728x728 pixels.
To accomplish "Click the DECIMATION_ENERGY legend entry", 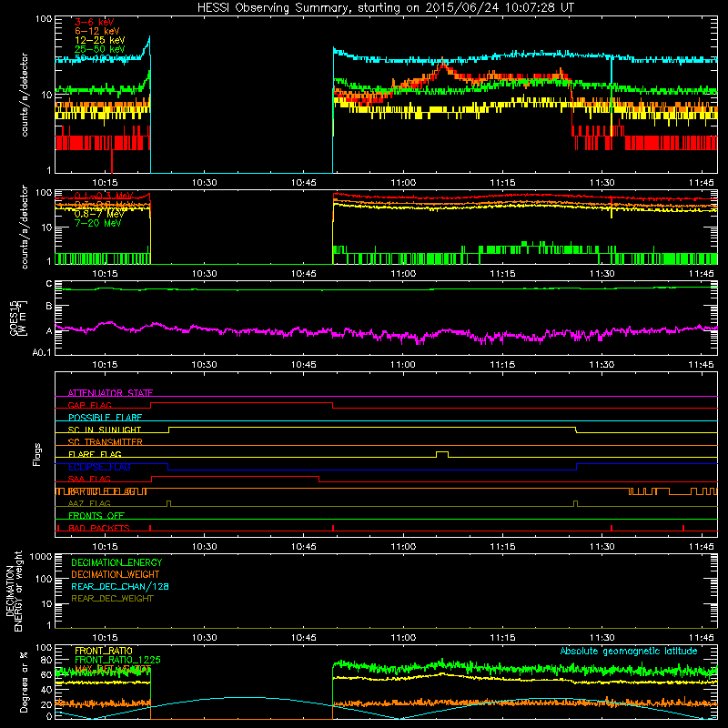I will pyautogui.click(x=116, y=562).
